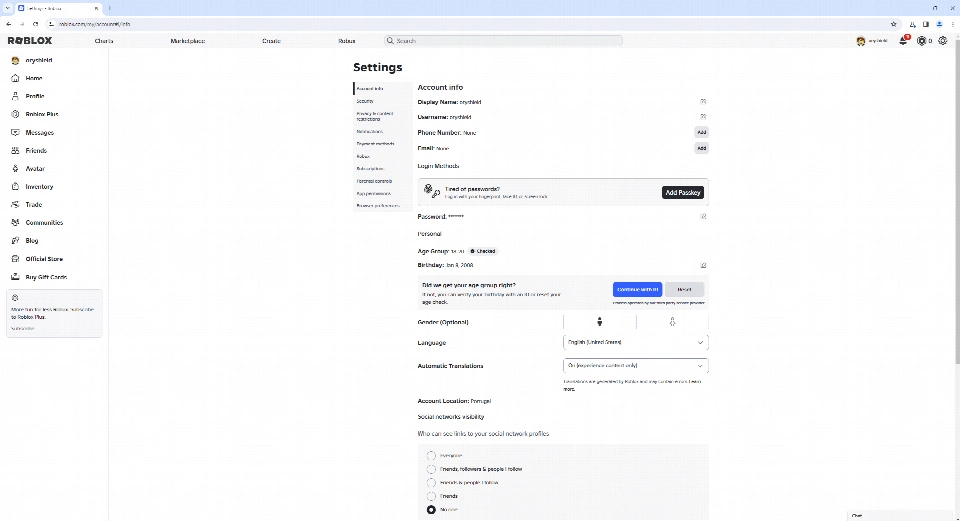Open the Parental controls settings tab
The height and width of the screenshot is (521, 960).
coord(382,181)
